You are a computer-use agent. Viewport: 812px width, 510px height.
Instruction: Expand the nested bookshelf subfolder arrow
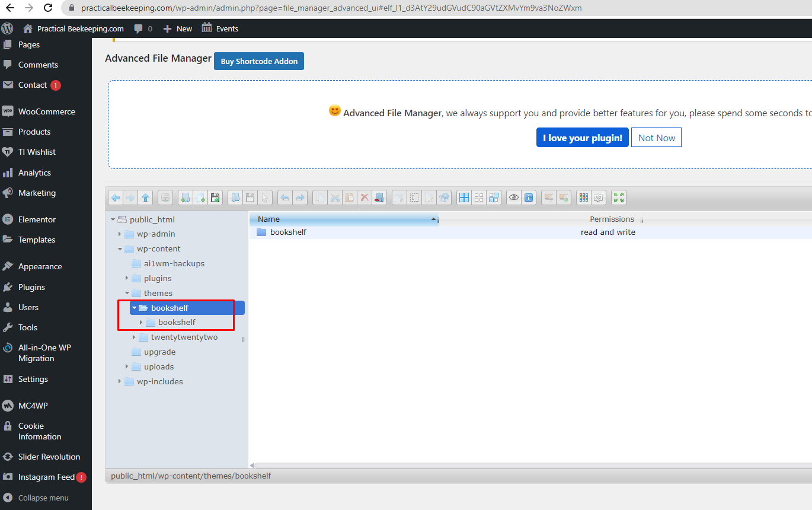click(x=141, y=322)
